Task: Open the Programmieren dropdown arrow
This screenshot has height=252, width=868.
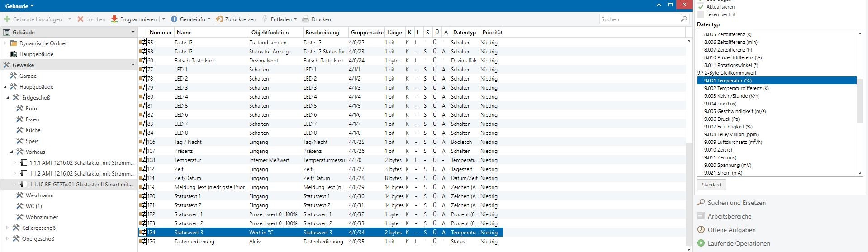Action: point(164,19)
